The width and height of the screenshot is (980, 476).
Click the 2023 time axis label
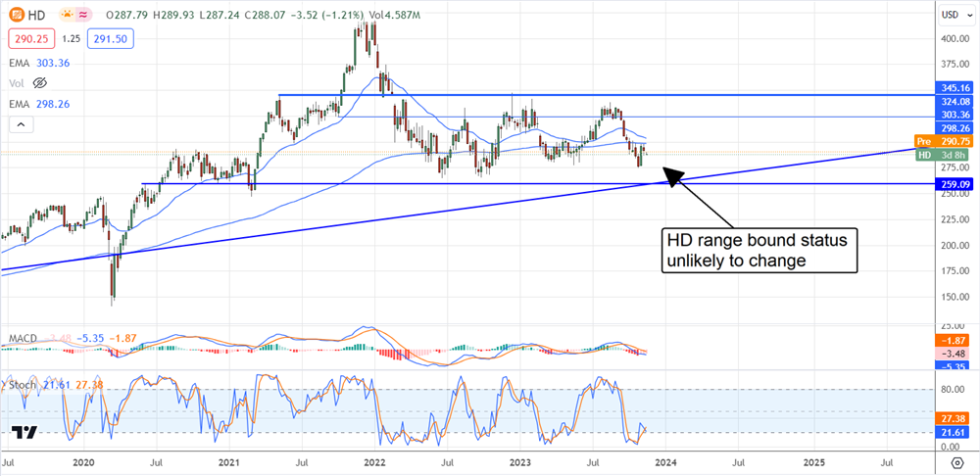[x=520, y=463]
